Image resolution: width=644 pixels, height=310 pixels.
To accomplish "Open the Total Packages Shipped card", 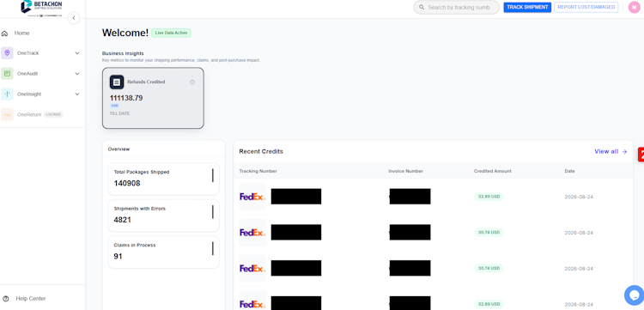I will (x=163, y=179).
